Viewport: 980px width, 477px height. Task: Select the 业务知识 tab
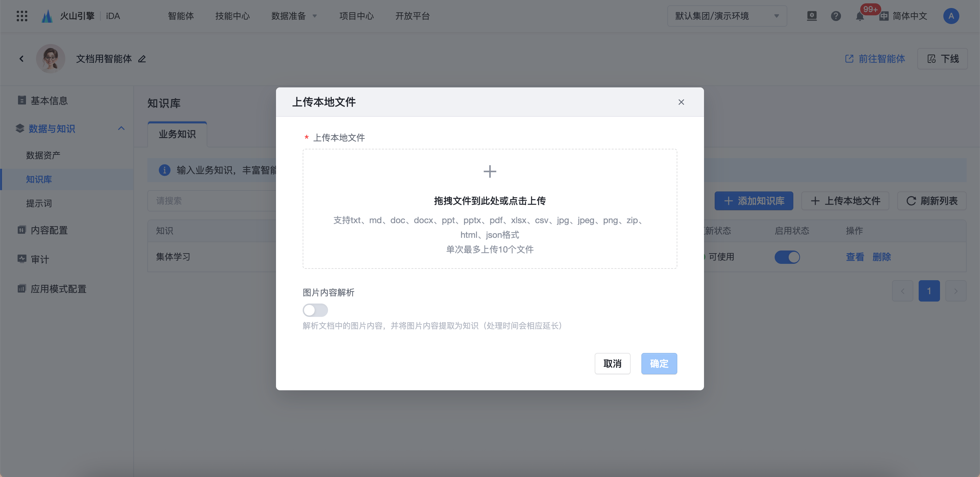coord(177,134)
